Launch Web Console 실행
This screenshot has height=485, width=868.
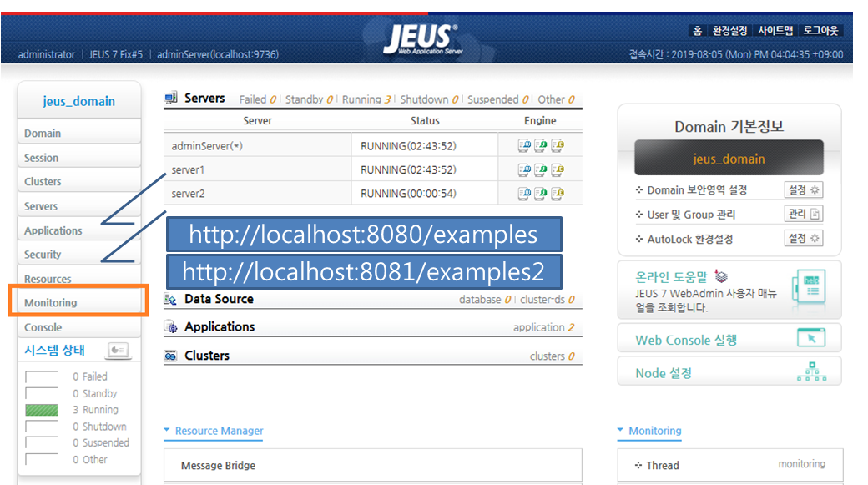point(686,340)
